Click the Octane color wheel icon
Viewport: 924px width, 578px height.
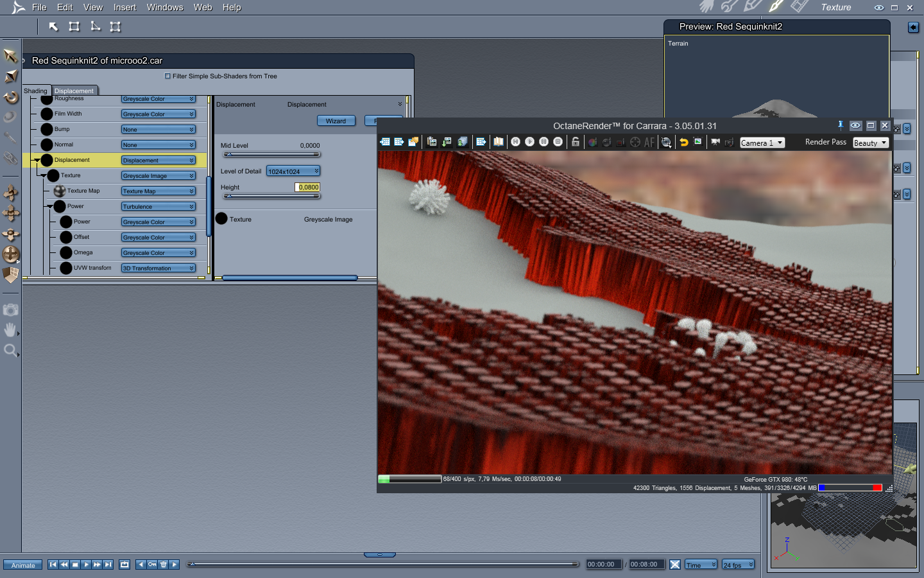pyautogui.click(x=592, y=142)
